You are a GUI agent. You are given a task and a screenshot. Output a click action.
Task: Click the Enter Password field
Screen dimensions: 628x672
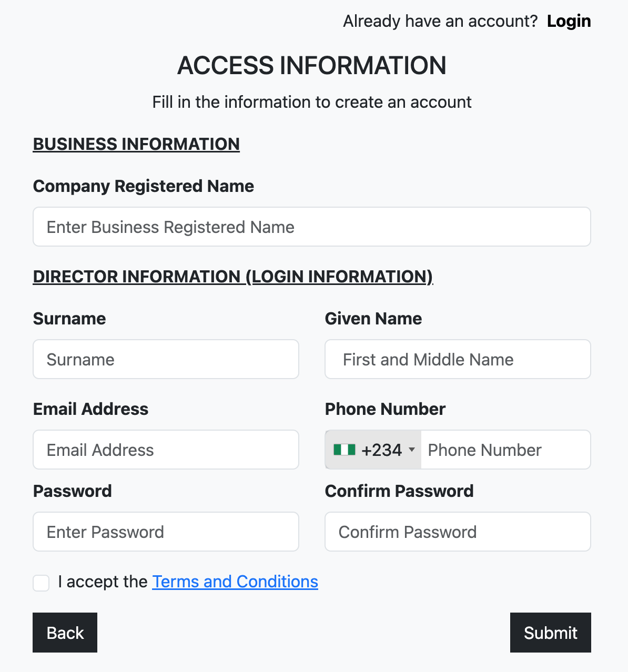click(x=166, y=532)
